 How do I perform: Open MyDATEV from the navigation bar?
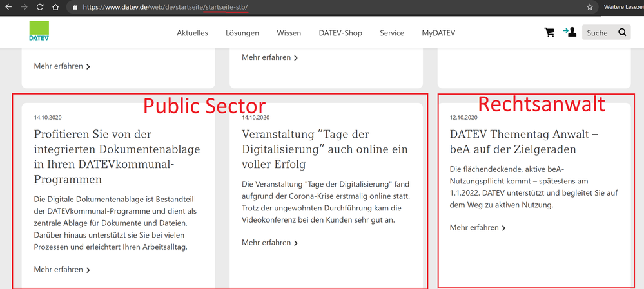[438, 33]
